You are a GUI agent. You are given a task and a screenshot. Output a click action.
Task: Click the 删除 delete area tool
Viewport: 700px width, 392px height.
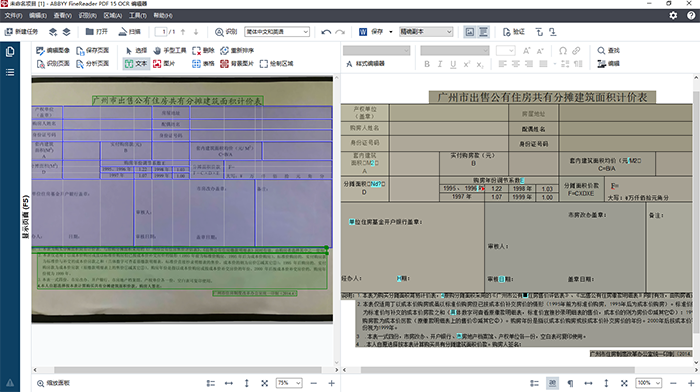204,50
